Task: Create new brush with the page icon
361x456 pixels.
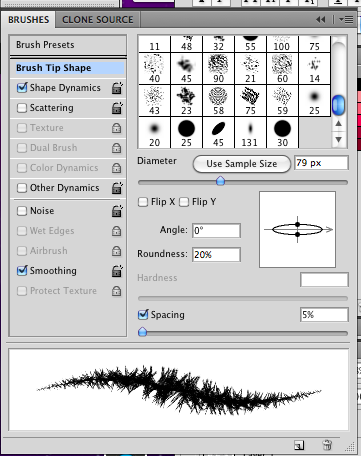Action: pos(299,445)
